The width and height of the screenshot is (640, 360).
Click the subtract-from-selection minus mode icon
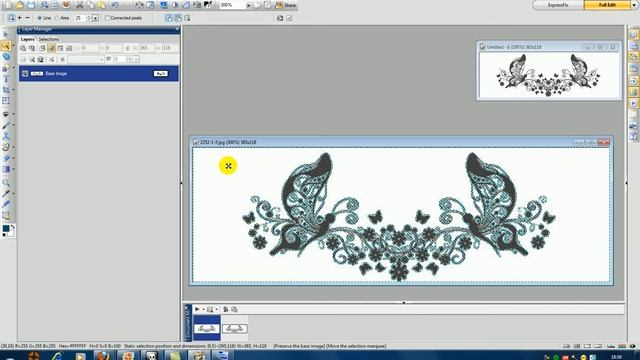coord(27,18)
